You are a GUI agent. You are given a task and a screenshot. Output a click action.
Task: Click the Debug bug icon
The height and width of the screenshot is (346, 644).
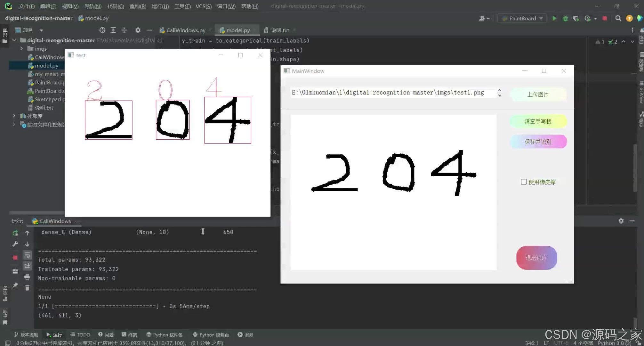pos(565,19)
